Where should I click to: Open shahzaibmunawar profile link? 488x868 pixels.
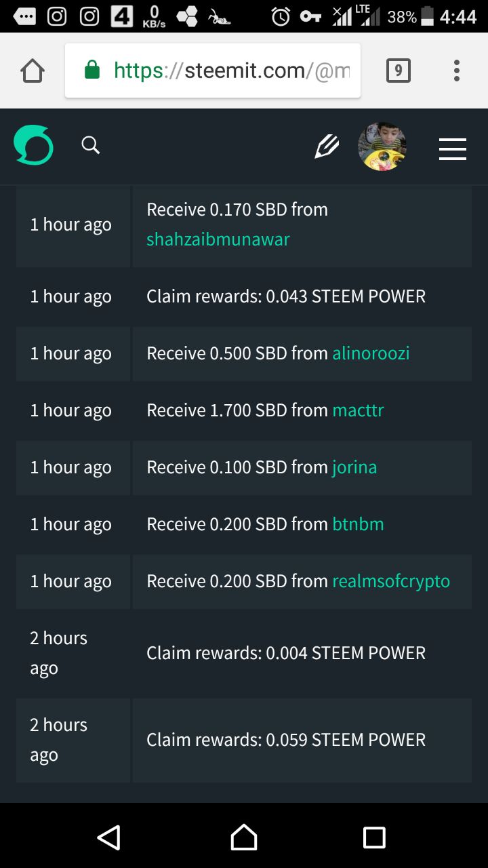[218, 239]
